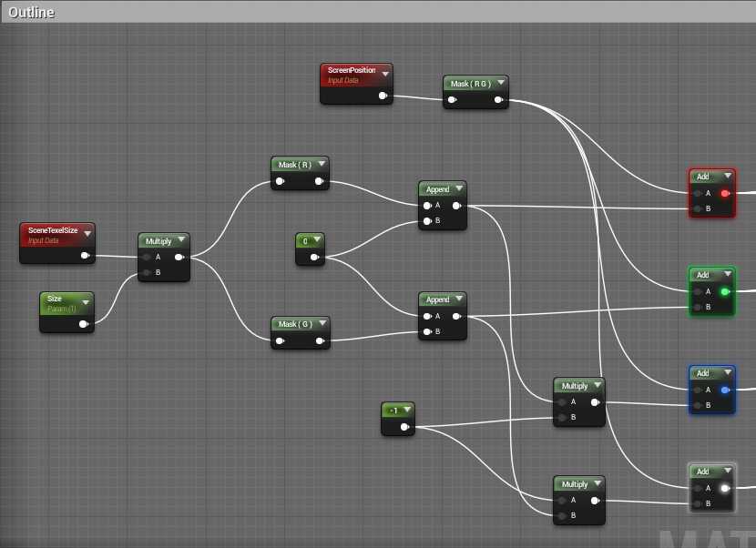
Task: Expand arrow on the grey-outlined Add node
Action: click(x=728, y=471)
